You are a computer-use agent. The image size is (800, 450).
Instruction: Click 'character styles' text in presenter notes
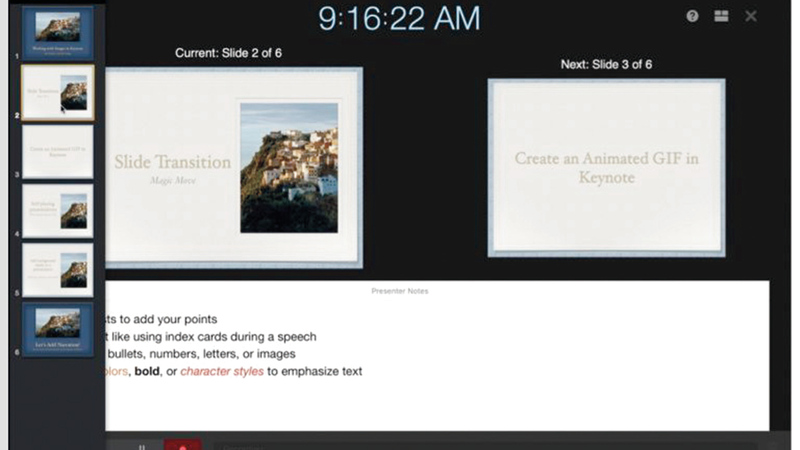click(x=221, y=371)
